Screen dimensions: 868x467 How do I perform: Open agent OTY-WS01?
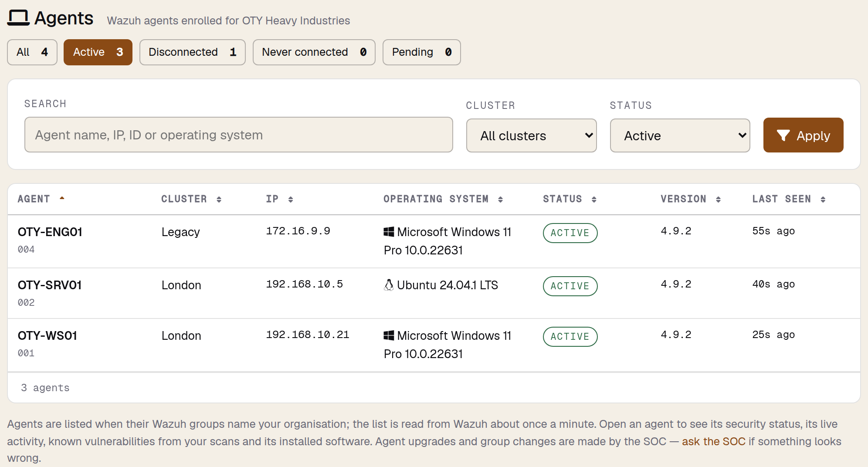click(47, 335)
